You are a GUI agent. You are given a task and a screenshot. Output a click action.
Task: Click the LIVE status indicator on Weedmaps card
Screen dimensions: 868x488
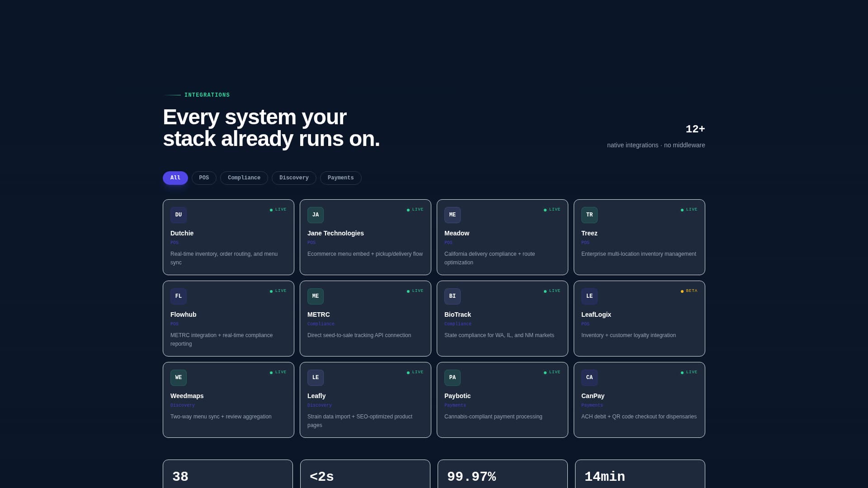[278, 372]
